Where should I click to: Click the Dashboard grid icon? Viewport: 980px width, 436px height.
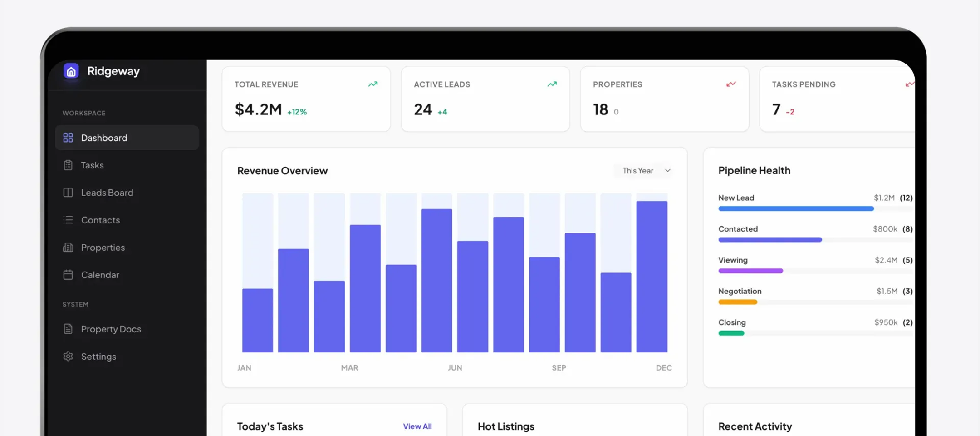(68, 138)
